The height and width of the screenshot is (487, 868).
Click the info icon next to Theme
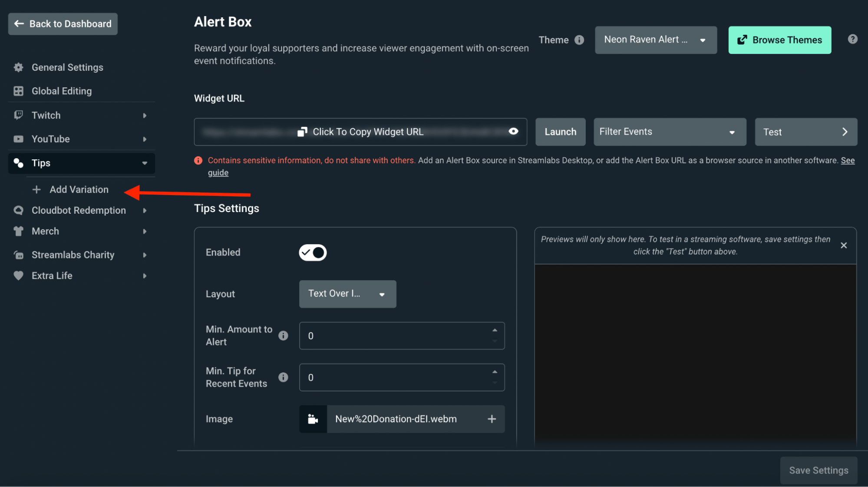(x=579, y=40)
